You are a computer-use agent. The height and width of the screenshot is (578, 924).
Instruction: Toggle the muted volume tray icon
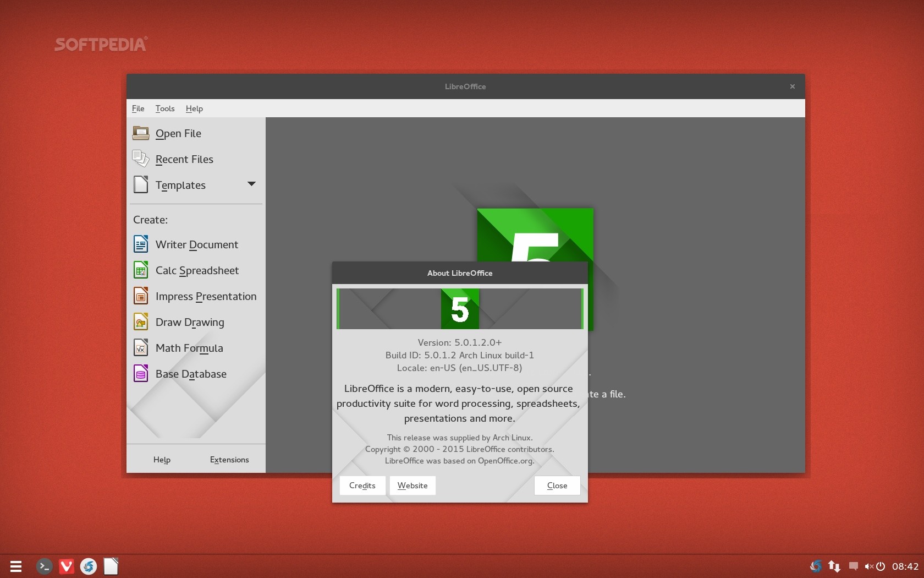pos(868,566)
